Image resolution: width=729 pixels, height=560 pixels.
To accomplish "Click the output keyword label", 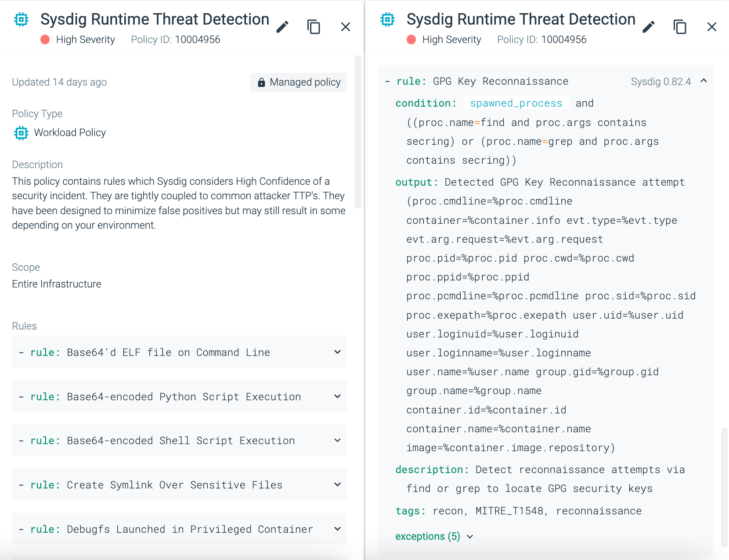I will pos(416,183).
